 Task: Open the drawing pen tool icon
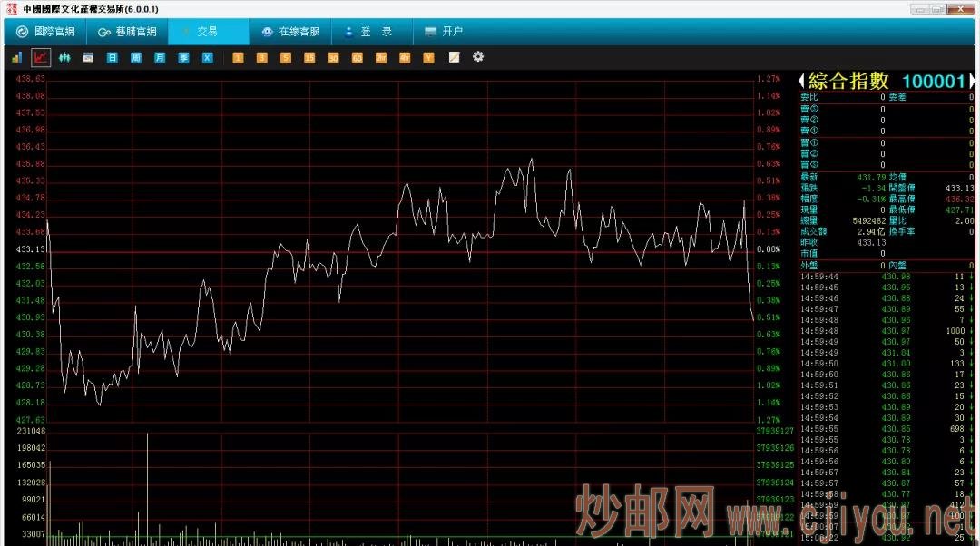454,57
